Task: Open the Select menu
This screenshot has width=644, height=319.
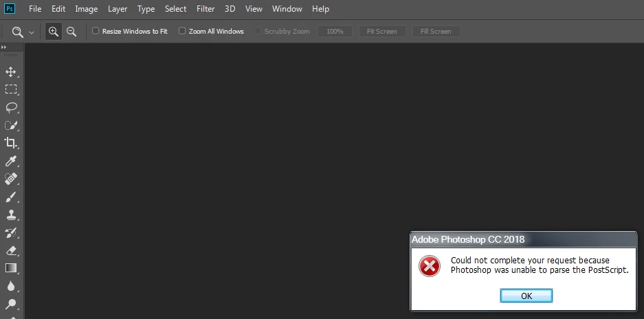Action: point(175,9)
